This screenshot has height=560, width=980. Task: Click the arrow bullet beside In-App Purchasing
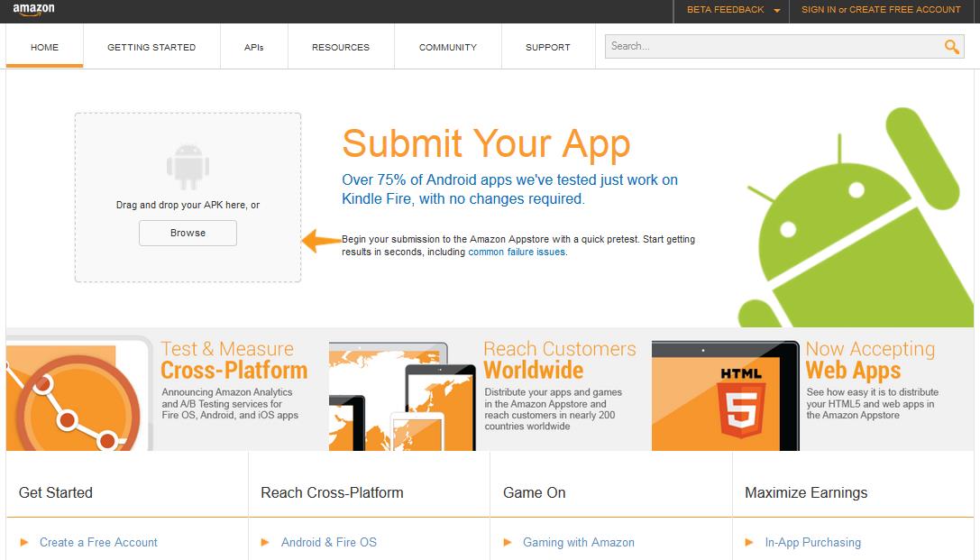coord(749,543)
